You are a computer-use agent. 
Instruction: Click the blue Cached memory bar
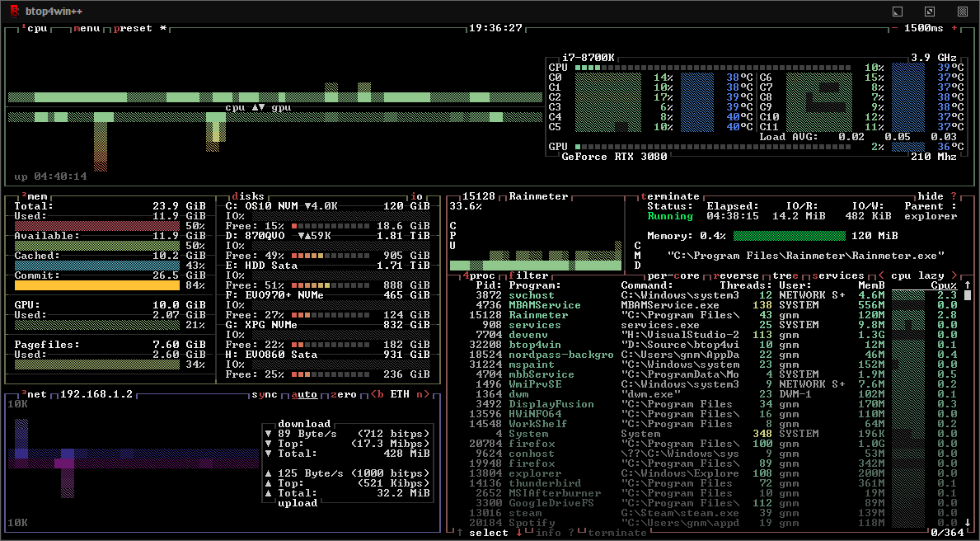click(97, 266)
